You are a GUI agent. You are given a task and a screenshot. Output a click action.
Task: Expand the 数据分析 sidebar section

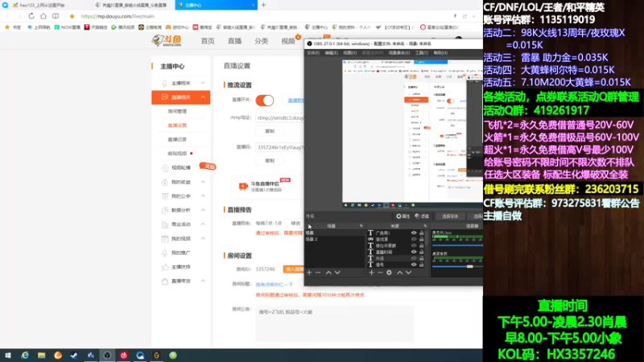[x=203, y=210]
